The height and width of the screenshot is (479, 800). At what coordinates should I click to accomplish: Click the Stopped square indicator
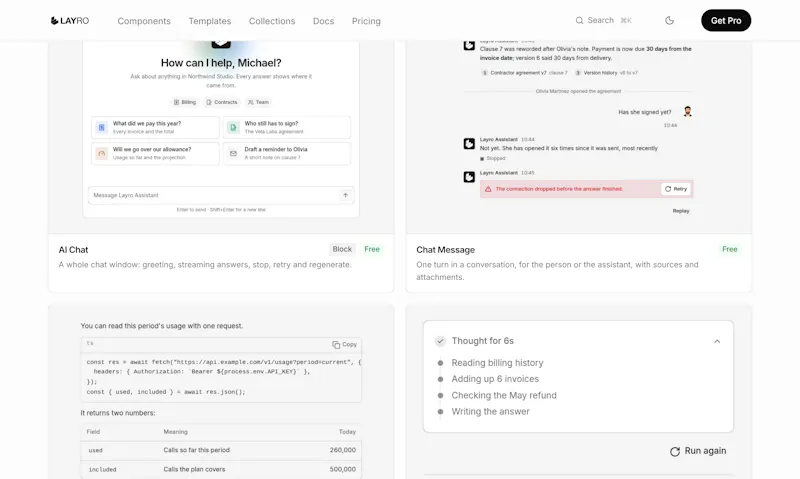tap(482, 159)
